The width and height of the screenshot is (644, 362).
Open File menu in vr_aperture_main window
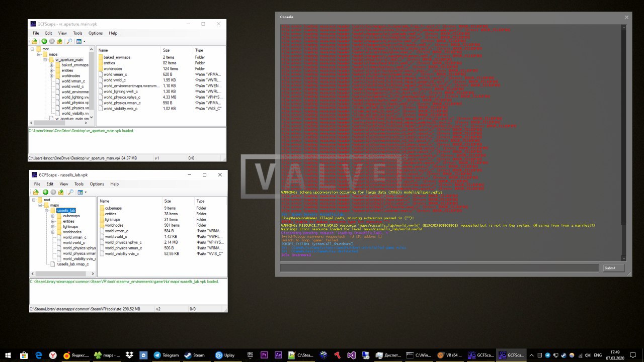click(36, 33)
